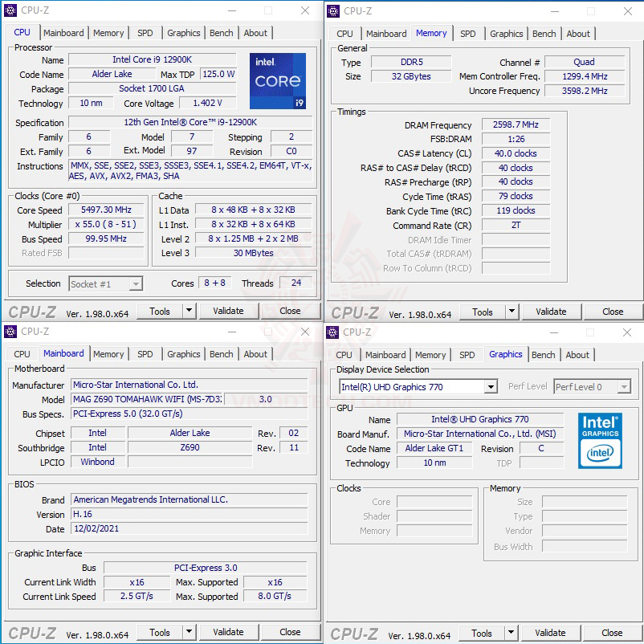Screen dimensions: 644x644
Task: Open the SPD tab in the CPU window
Action: click(x=145, y=33)
